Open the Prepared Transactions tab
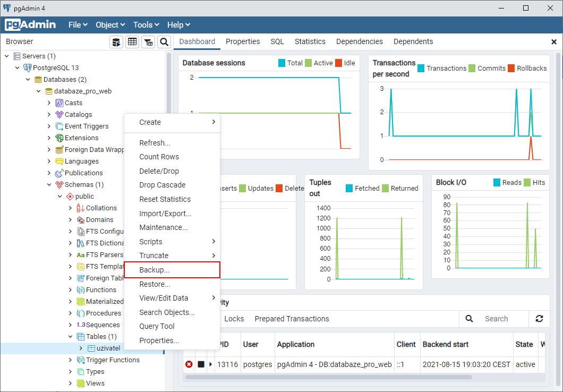563x392 pixels. (292, 319)
